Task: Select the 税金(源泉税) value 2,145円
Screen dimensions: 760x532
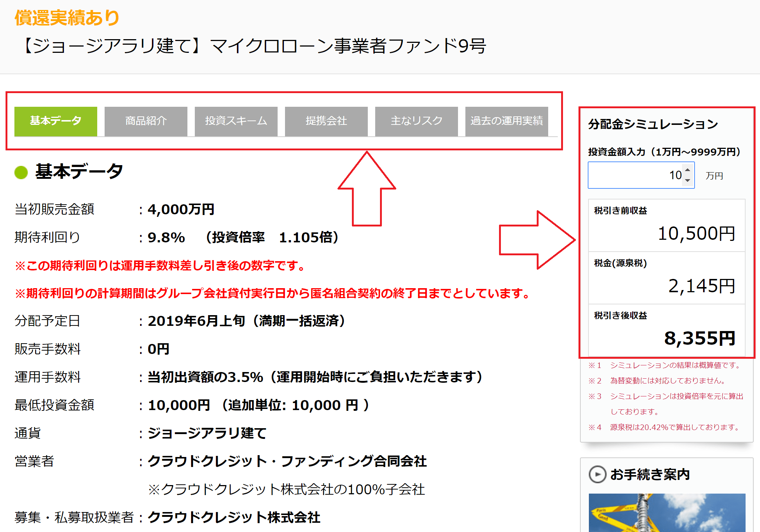Action: (x=702, y=286)
